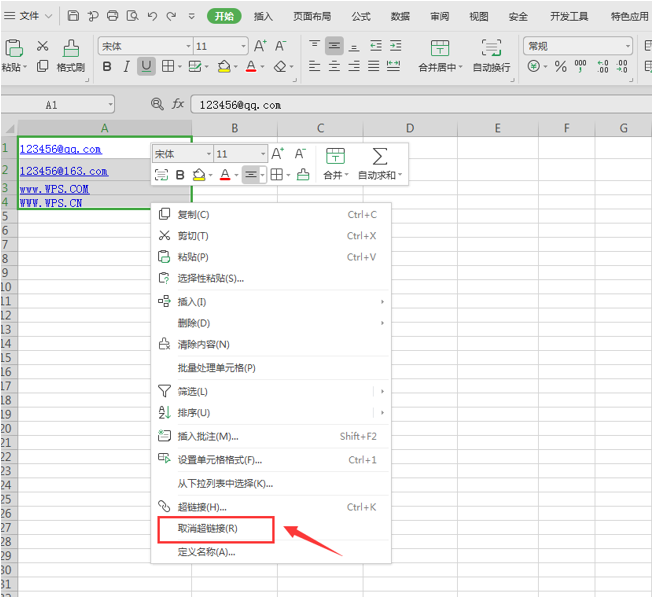This screenshot has height=601, width=653.
Task: Click the Wrap Text (自动换行) icon
Action: click(x=491, y=48)
